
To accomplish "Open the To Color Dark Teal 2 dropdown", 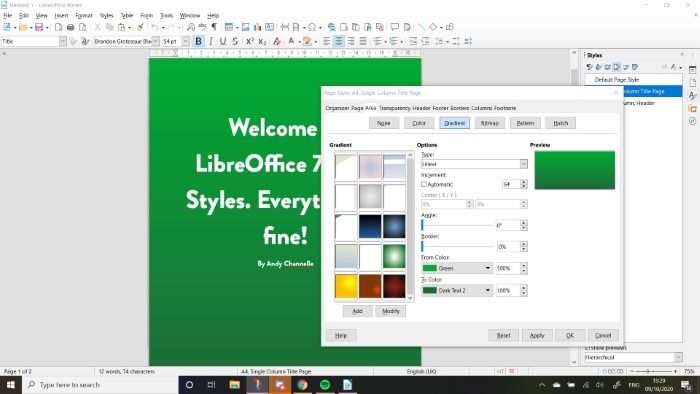I will coord(457,290).
